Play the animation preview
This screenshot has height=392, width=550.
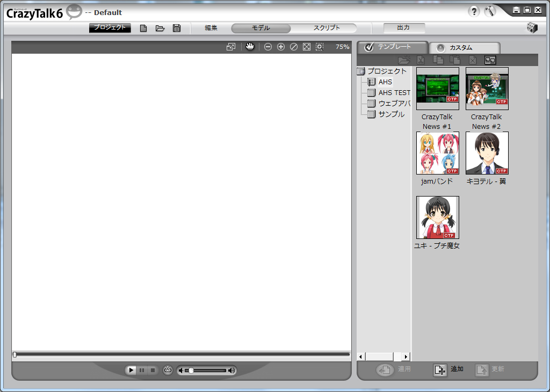point(131,371)
